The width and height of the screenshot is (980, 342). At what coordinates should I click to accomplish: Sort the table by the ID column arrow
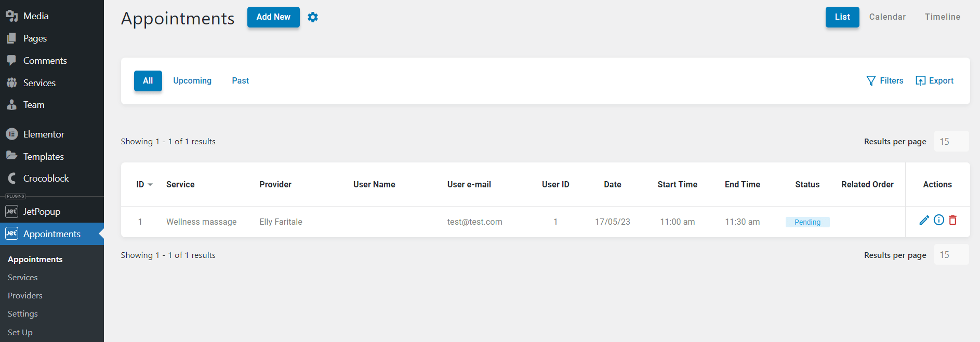coord(150,185)
